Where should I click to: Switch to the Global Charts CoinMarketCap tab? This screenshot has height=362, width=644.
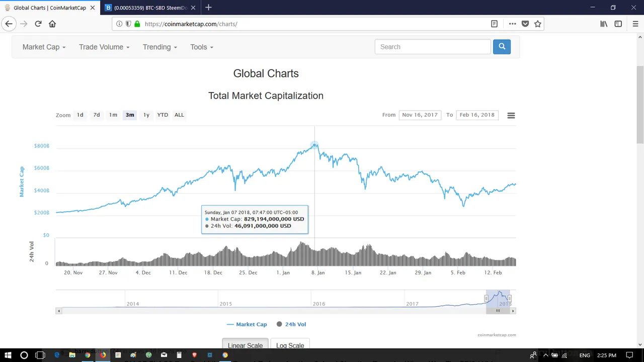[x=49, y=8]
